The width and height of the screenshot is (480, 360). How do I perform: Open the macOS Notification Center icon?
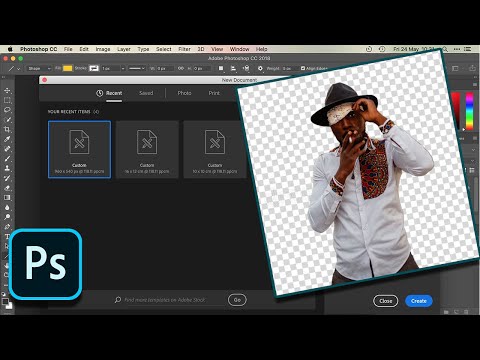pos(469,49)
